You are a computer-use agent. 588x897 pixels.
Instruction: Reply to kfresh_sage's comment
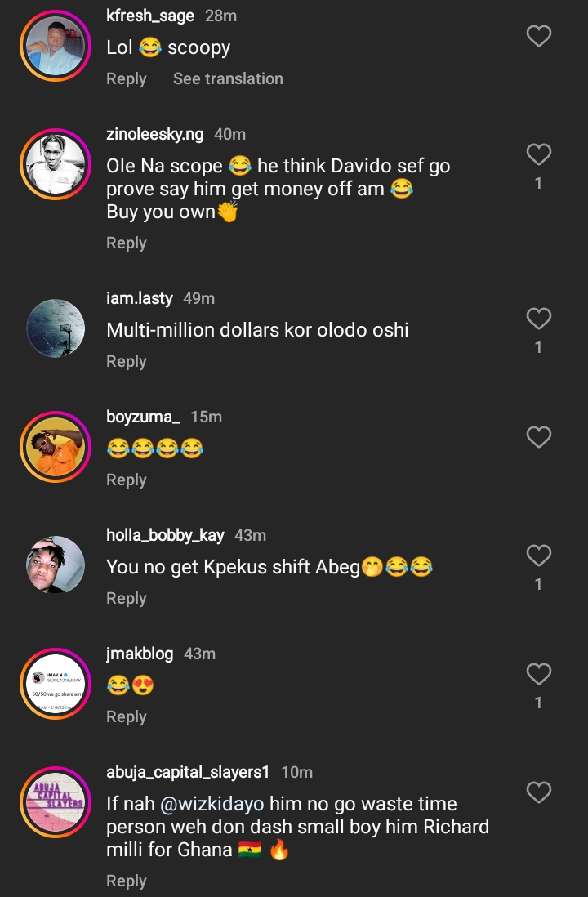[126, 78]
